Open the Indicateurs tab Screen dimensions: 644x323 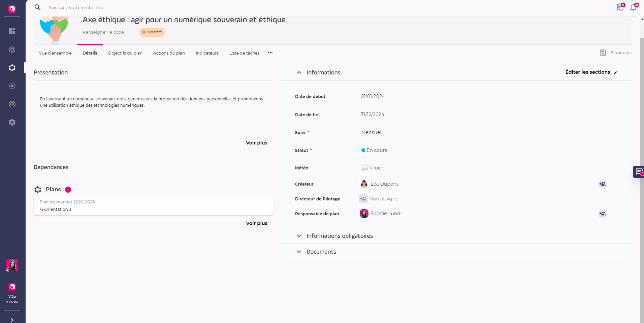[x=207, y=53]
